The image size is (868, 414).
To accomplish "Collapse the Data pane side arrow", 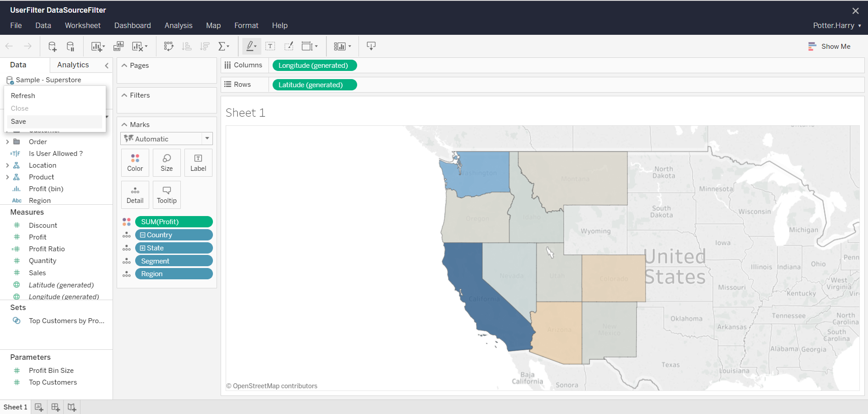I will [107, 66].
